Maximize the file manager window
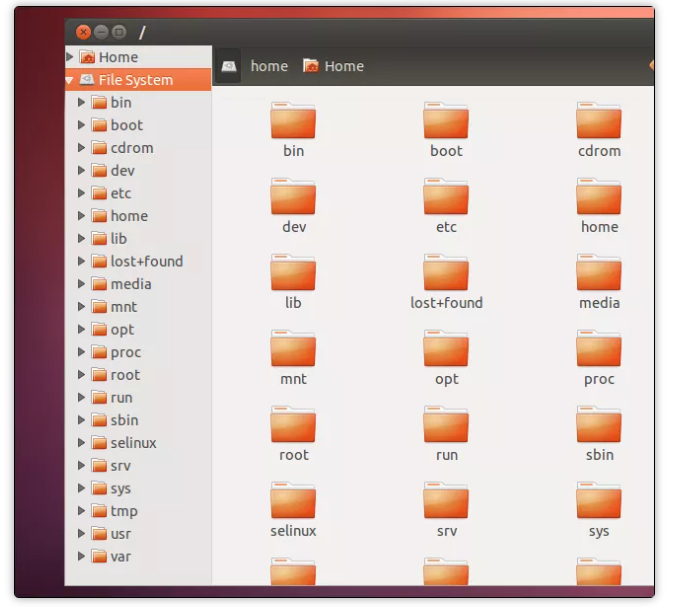This screenshot has width=673, height=607. tap(119, 32)
